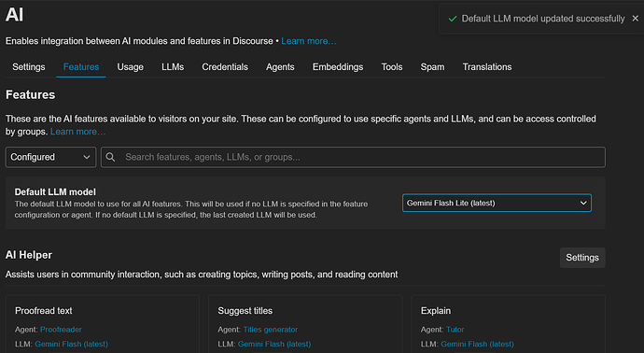
Task: Switch to the Settings tab
Action: [x=29, y=67]
